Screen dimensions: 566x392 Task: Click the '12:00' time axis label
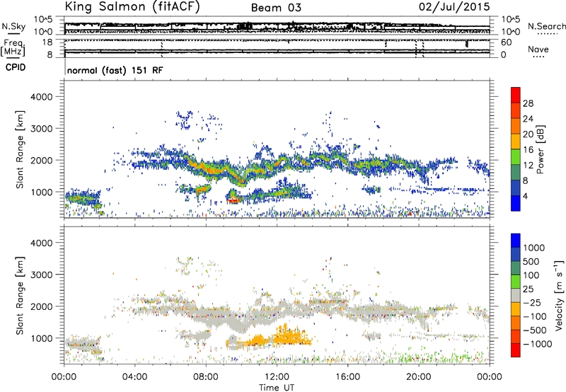(277, 377)
